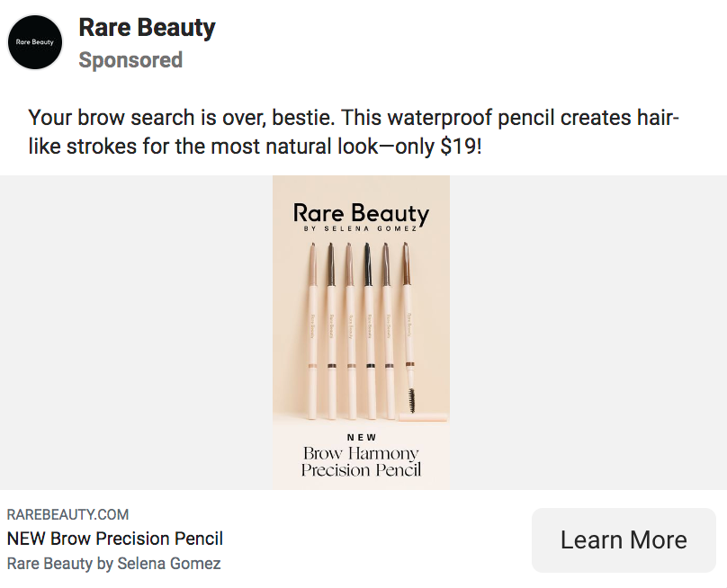
Task: Click the spoolie brush end of the rightmost pencil
Action: click(x=412, y=400)
